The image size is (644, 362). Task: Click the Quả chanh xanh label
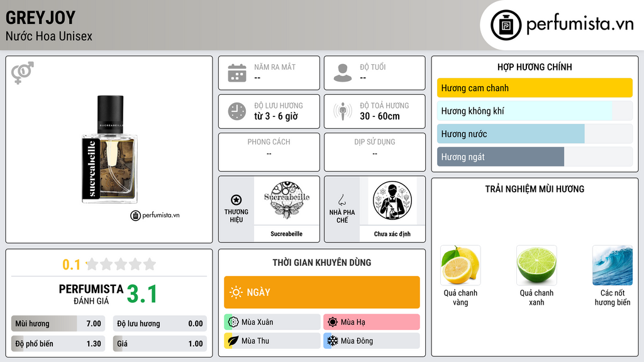(536, 297)
